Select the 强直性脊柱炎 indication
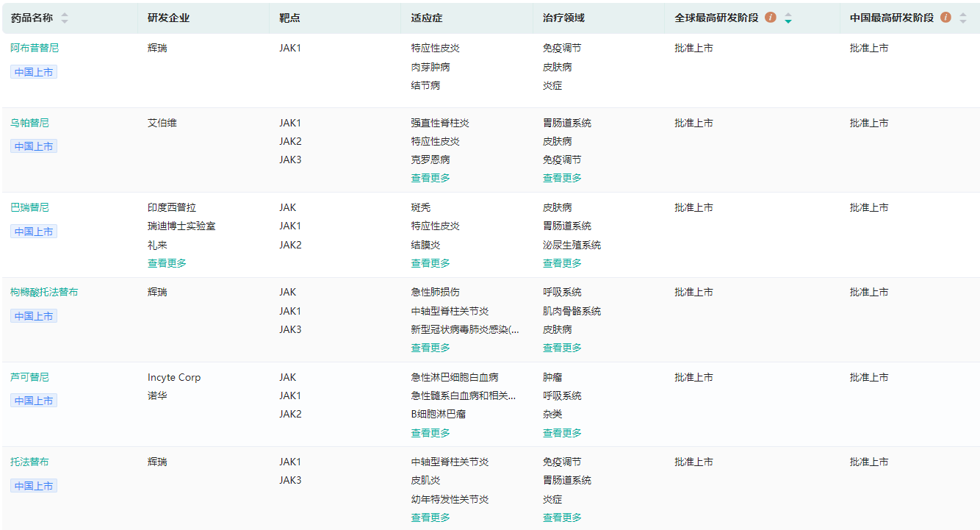980x530 pixels. click(440, 123)
